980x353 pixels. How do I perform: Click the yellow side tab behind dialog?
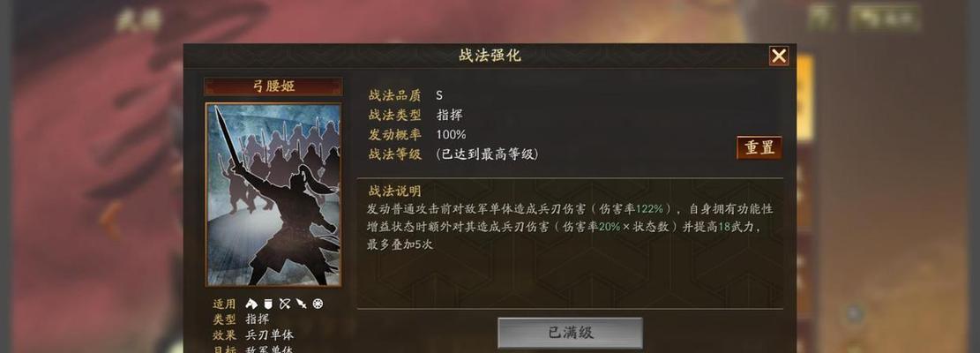click(805, 98)
